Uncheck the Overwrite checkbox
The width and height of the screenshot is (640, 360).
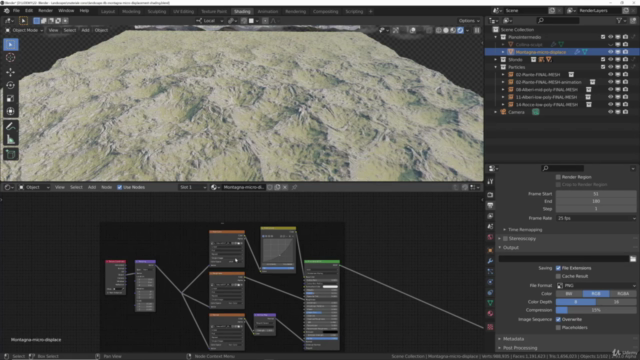tap(558, 320)
